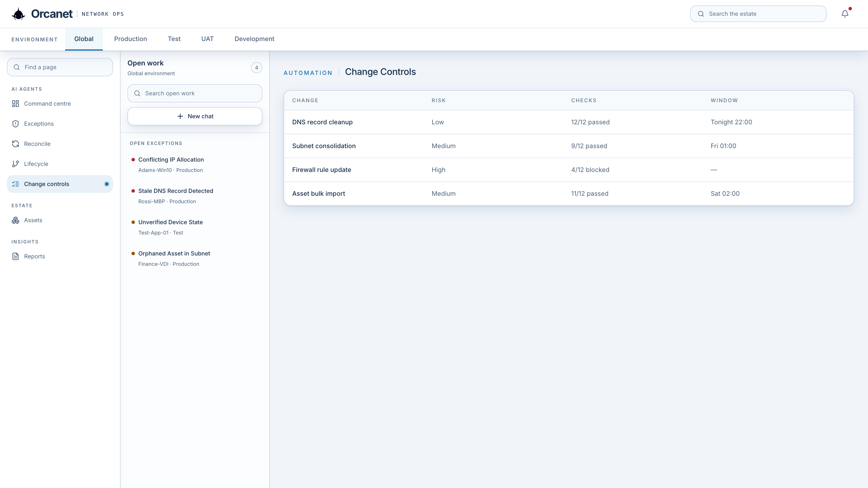Click the Open work panel heading
Viewport: 868px width, 488px height.
(145, 63)
